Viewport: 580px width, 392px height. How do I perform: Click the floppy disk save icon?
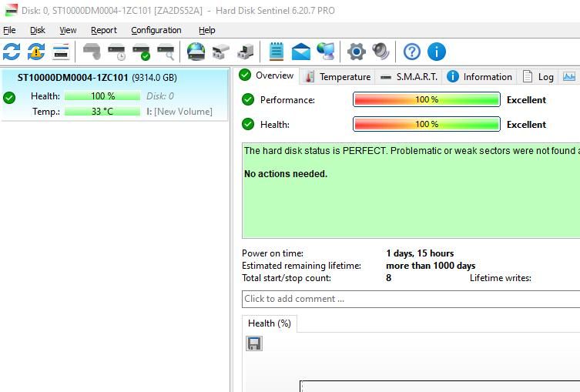(x=254, y=343)
